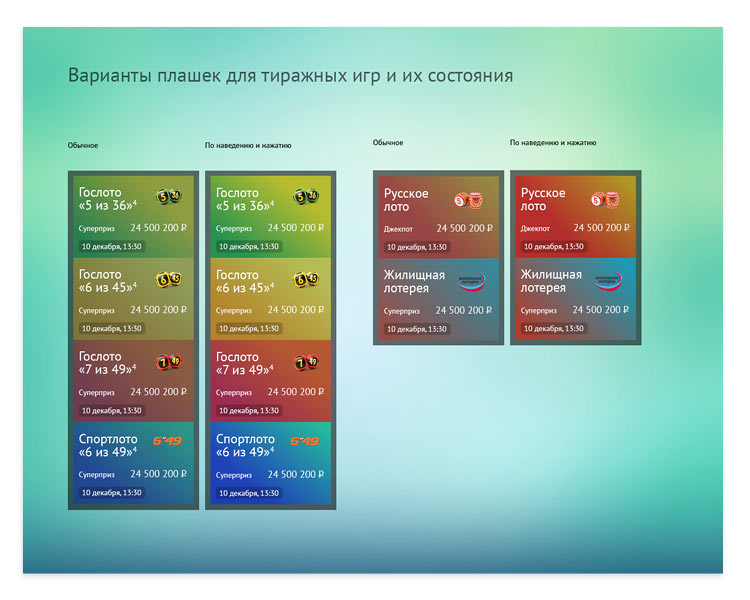The image size is (750, 600).
Task: Click the 7 из 49 balls icon in normal column
Action: [x=169, y=361]
